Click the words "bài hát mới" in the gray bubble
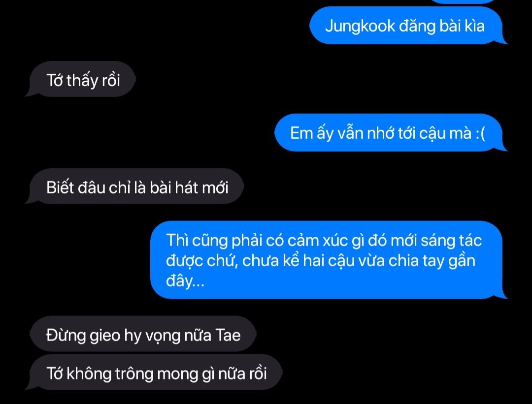Screen dimensions: 532x404 click(189, 187)
